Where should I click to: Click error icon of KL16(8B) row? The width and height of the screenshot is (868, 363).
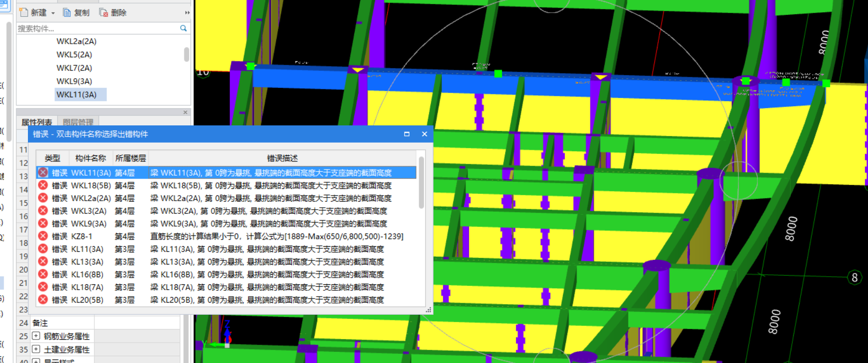point(43,274)
